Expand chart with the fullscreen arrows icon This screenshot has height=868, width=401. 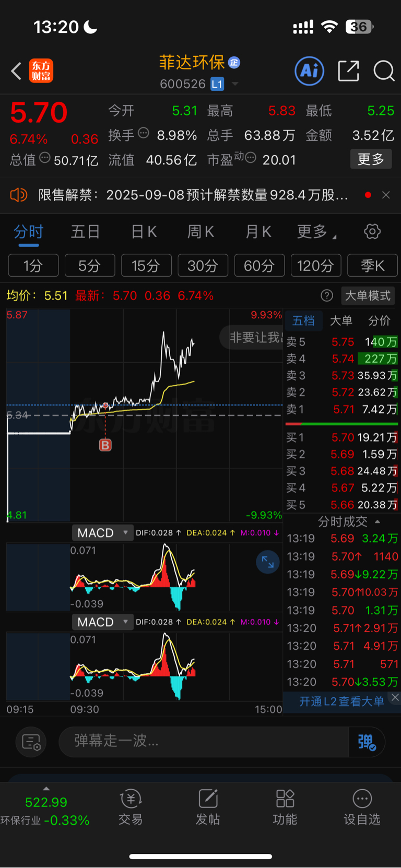click(268, 562)
